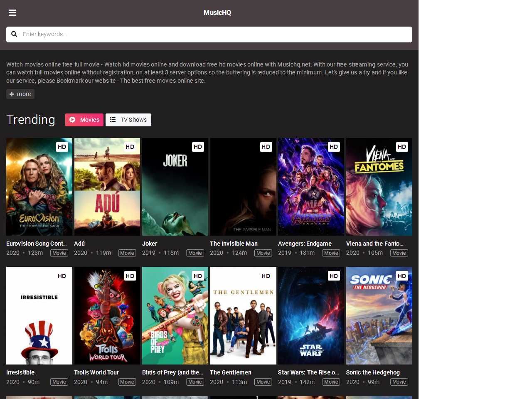Click the Birds of Prey title link
This screenshot has width=532, height=399.
click(x=172, y=372)
